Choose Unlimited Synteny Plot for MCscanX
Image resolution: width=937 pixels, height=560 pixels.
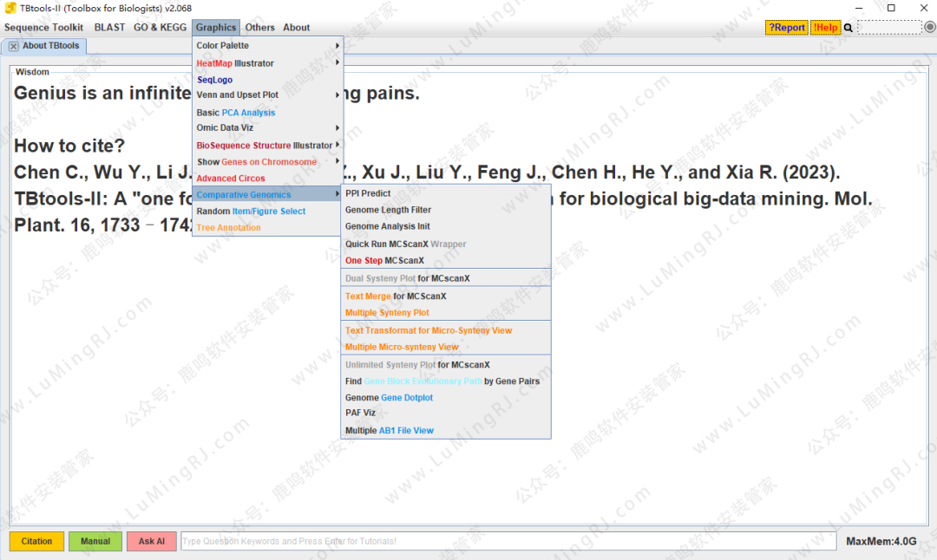click(446, 365)
